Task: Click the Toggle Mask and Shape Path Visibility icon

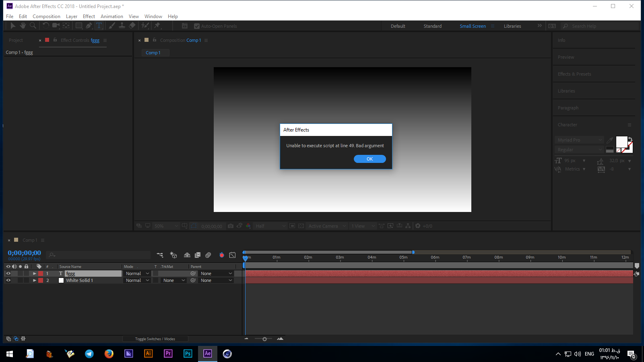Action: coord(194,226)
